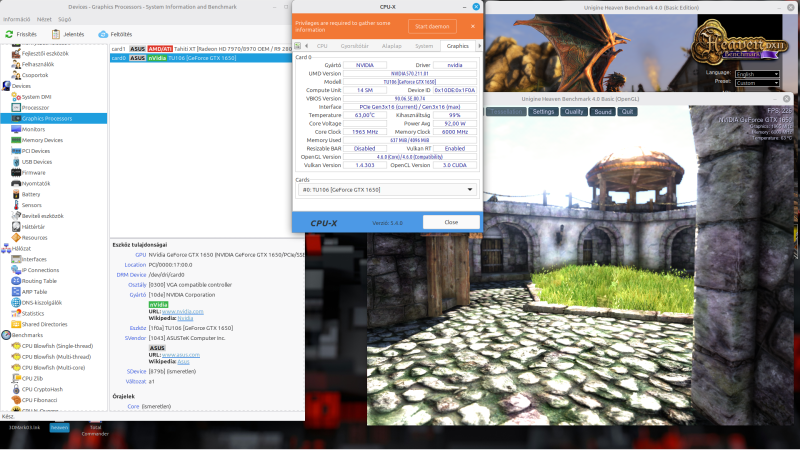Click the Start daemon button
Image resolution: width=800 pixels, height=450 pixels.
tap(432, 27)
